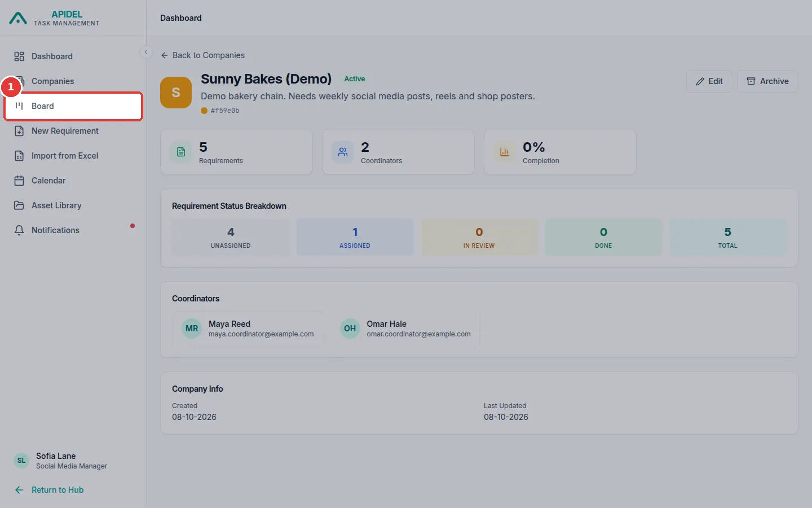Click Return to Hub link
Viewport: 812px width, 508px height.
49,490
